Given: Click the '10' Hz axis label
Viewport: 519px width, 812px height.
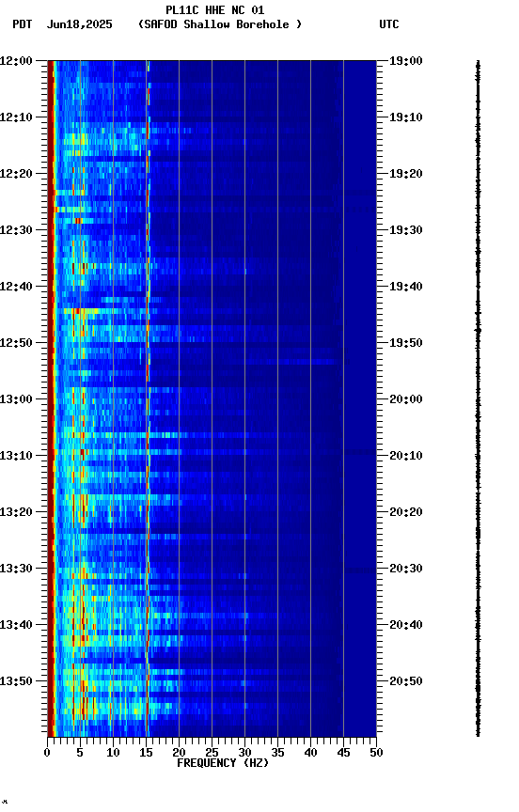Looking at the screenshot, I should [113, 753].
